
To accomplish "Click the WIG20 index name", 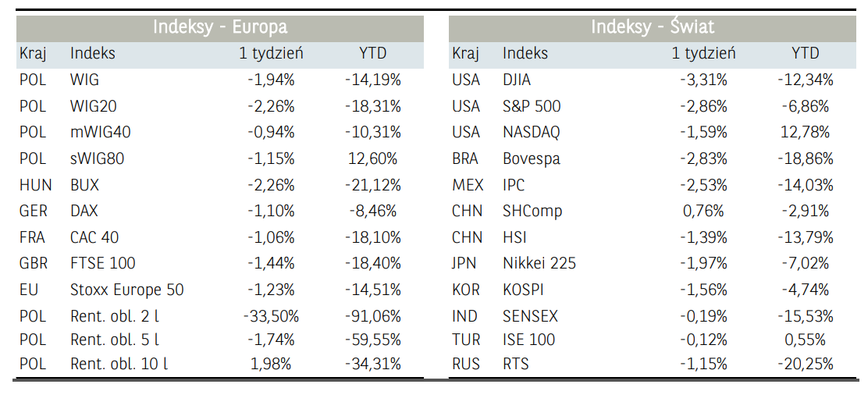I will [93, 106].
